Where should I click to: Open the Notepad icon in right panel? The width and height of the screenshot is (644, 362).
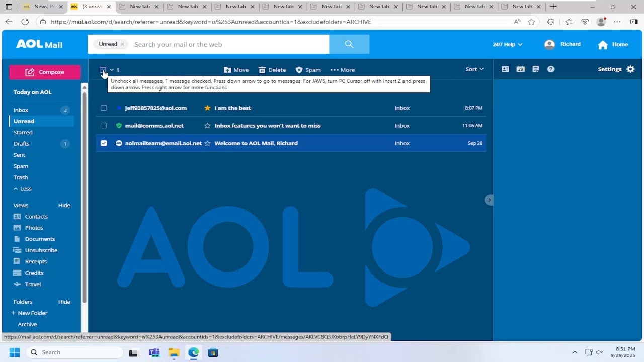535,69
